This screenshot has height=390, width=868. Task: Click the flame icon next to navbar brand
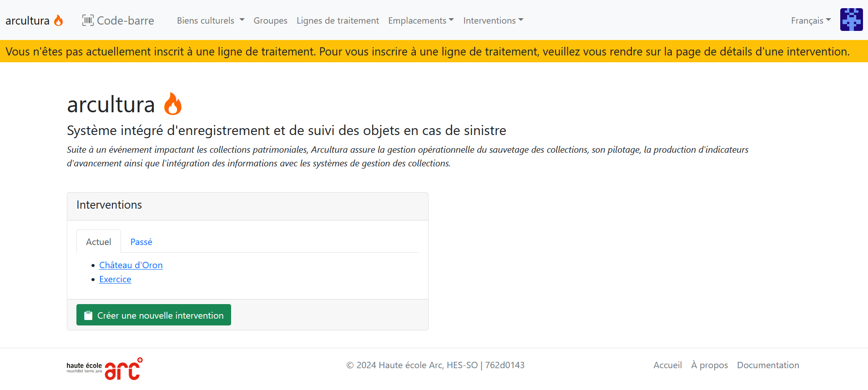[58, 20]
